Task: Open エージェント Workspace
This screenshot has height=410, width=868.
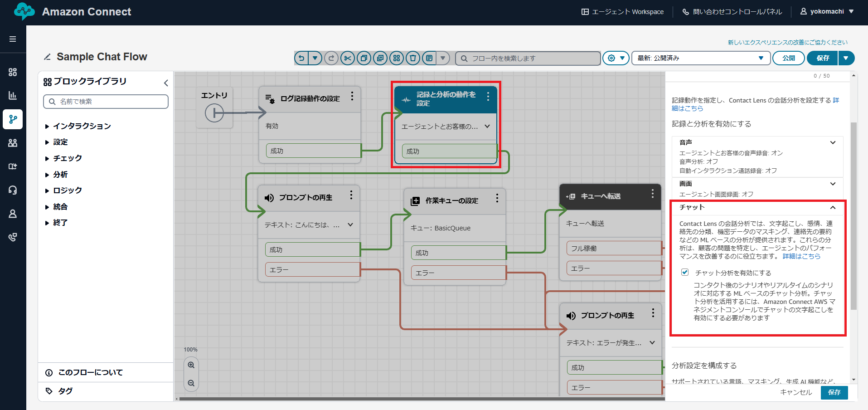Action: point(622,12)
